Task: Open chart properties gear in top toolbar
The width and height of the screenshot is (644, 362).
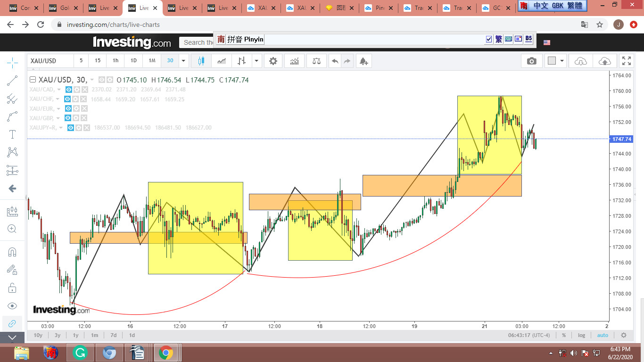Action: pos(273,61)
